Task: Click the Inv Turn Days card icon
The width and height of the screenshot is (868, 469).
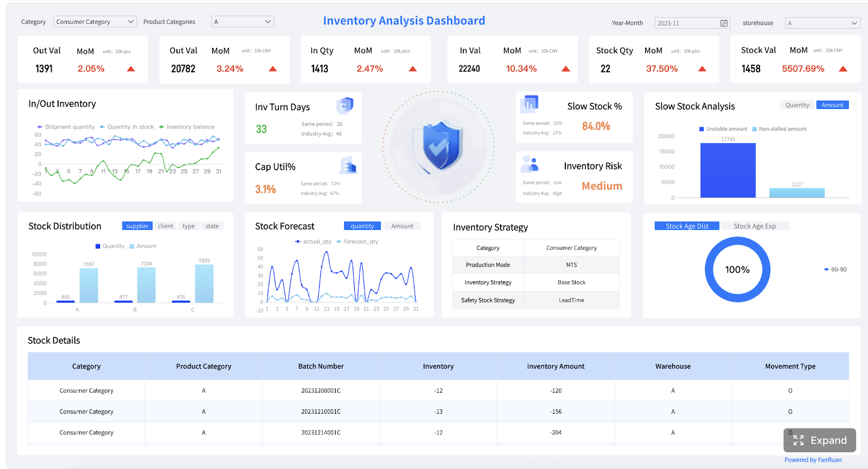Action: [344, 105]
